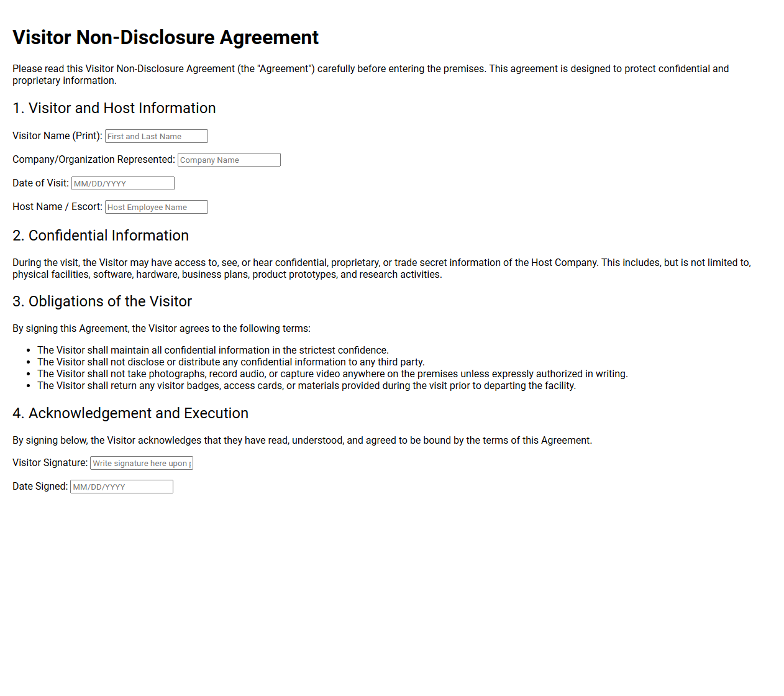Screen dimensions: 784x696
Task: Focus the Visitor Signature input box
Action: click(x=142, y=463)
